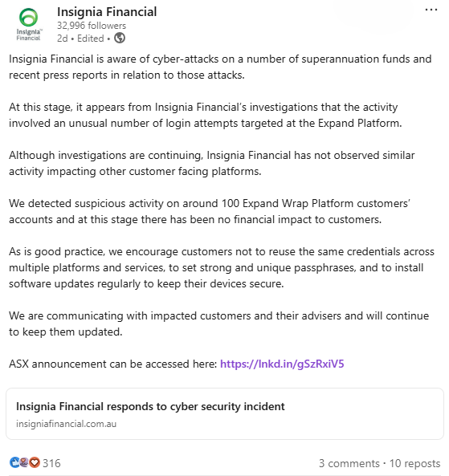View the 10 reposts list
Image resolution: width=449 pixels, height=476 pixels.
[414, 463]
